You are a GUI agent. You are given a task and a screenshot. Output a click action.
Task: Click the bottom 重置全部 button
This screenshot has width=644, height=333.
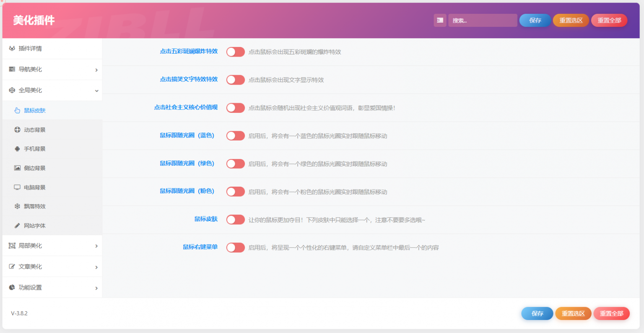point(611,313)
